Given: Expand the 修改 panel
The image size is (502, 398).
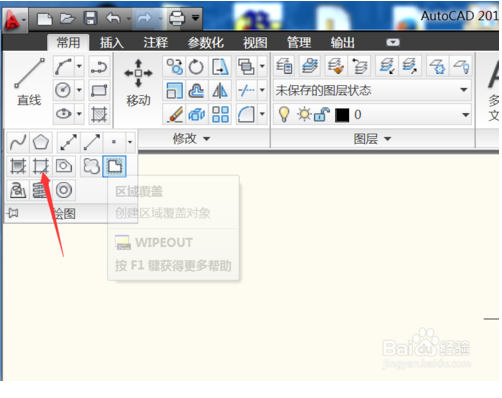Looking at the screenshot, I should (192, 138).
